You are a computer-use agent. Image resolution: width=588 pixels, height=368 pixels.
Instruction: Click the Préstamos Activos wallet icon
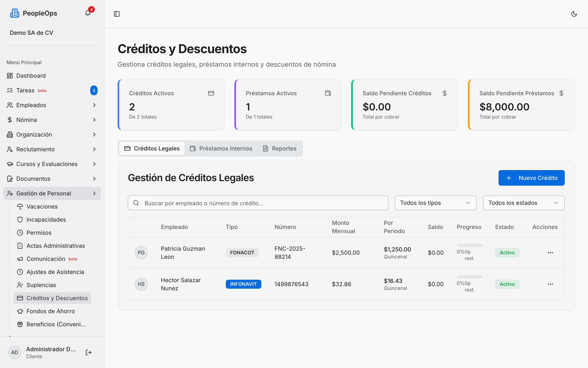(x=328, y=93)
